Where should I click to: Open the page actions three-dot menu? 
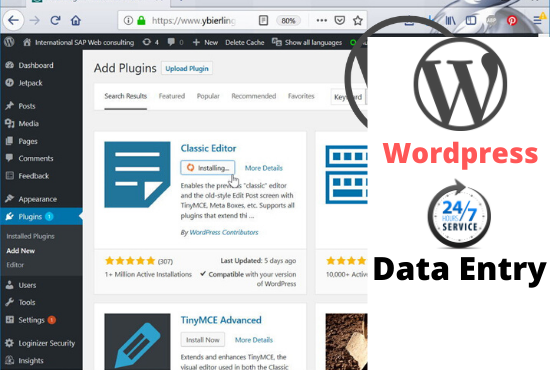tap(321, 20)
